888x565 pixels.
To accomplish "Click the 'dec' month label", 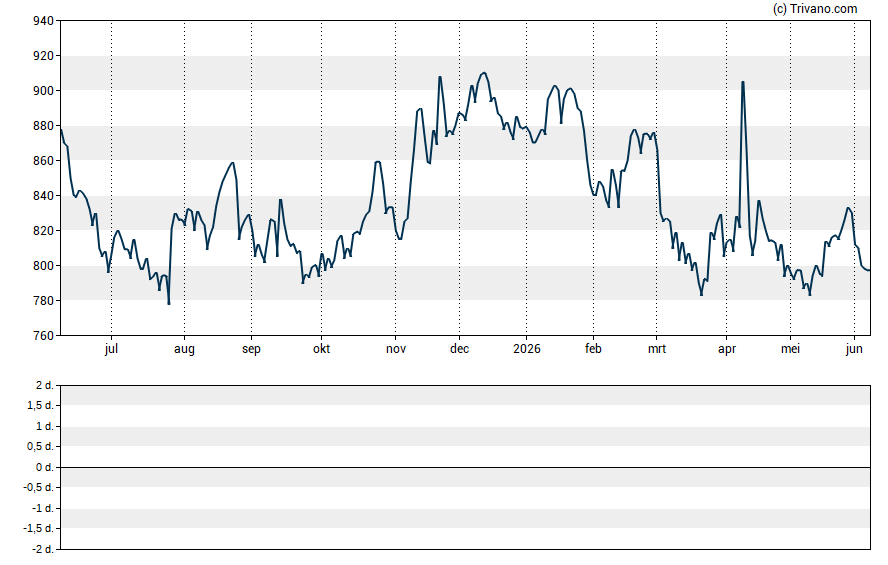I will [x=459, y=349].
